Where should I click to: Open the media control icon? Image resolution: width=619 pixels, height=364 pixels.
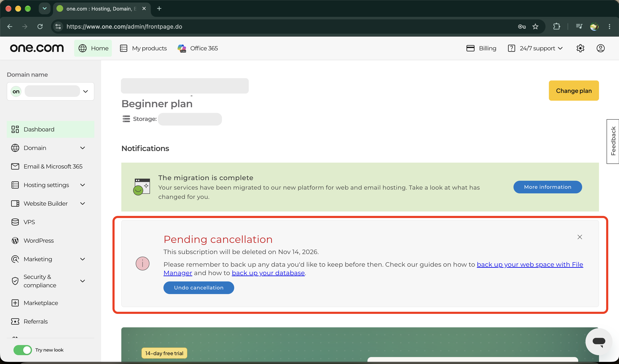tap(579, 27)
